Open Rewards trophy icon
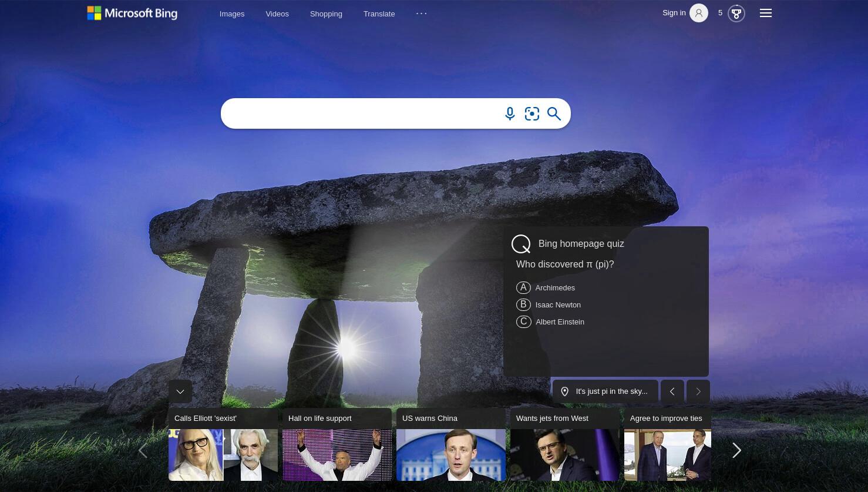868x492 pixels. coord(736,13)
